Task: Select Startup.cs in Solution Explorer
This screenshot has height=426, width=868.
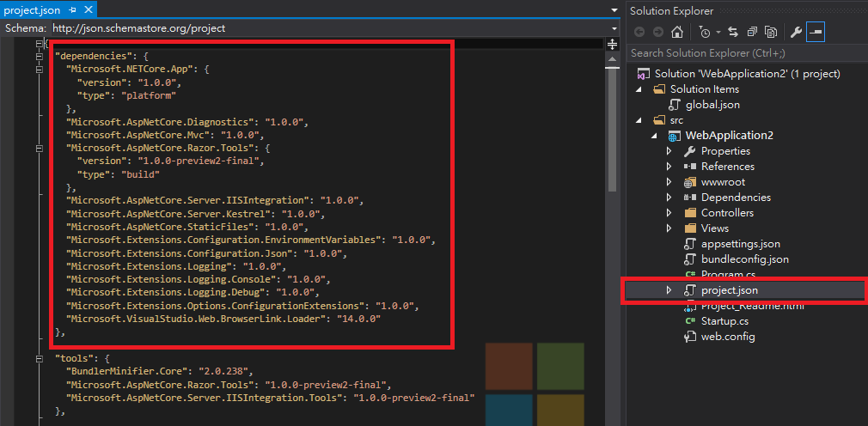Action: click(724, 321)
